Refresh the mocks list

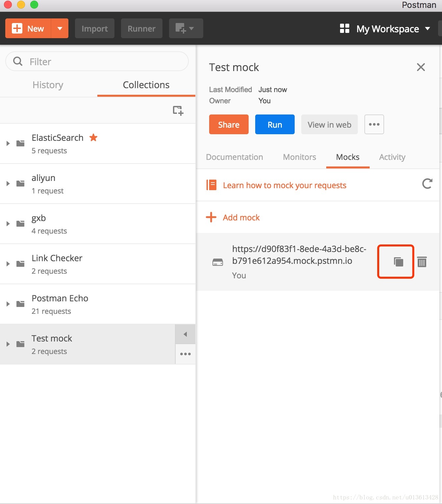click(427, 184)
